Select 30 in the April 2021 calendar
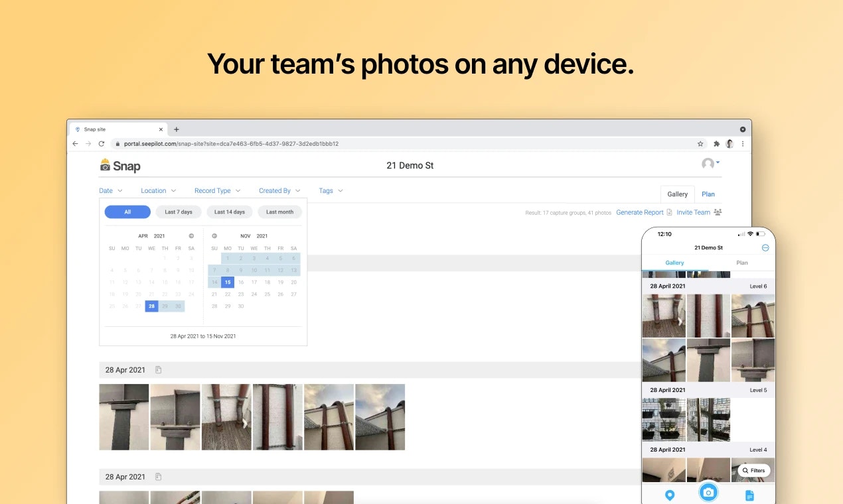The image size is (843, 504). point(178,306)
